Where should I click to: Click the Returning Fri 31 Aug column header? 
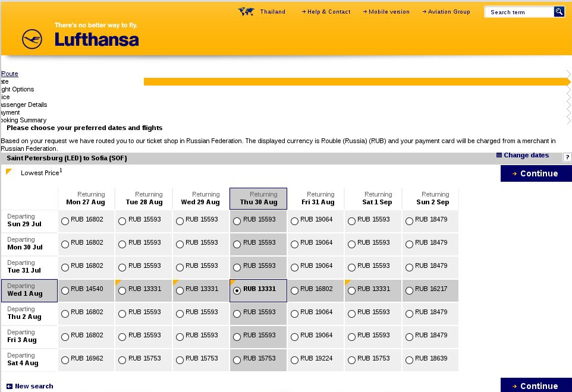[x=316, y=198]
